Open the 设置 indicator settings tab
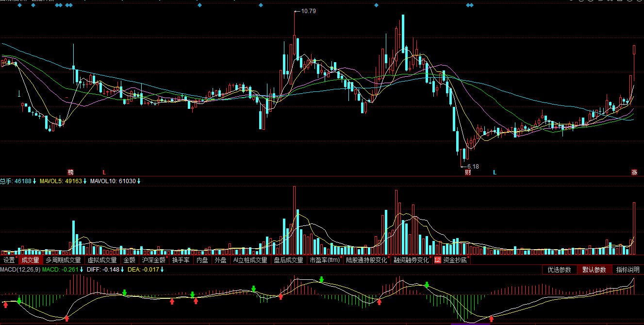 [9, 260]
